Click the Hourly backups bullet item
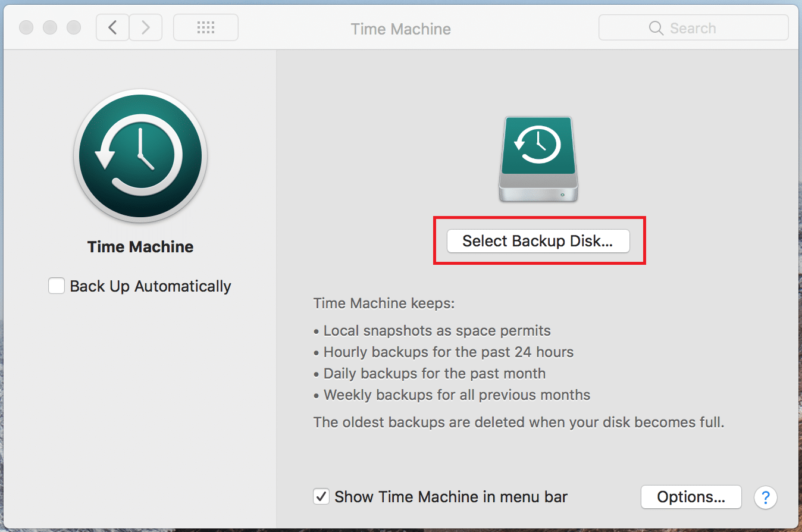802x532 pixels. pos(448,352)
